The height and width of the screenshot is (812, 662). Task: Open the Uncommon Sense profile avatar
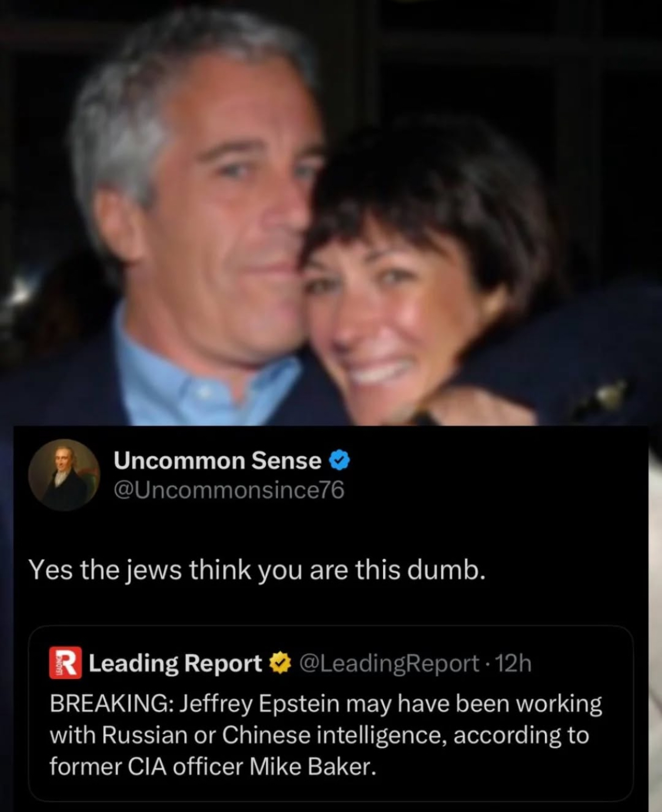pos(64,475)
